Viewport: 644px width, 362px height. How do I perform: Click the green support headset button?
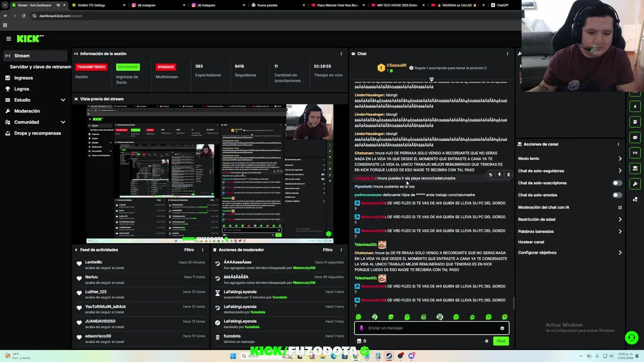[631, 337]
